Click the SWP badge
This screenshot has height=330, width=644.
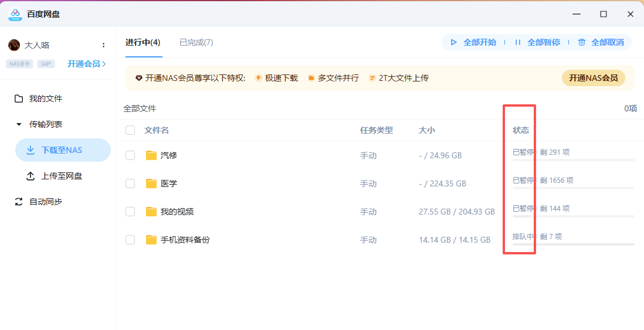coord(46,64)
